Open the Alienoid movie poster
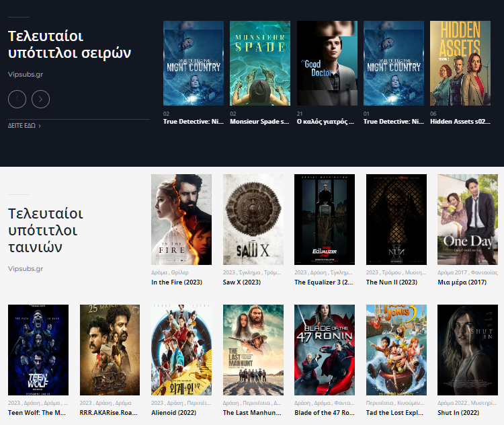Viewport: 504px width, 425px height. pyautogui.click(x=181, y=350)
